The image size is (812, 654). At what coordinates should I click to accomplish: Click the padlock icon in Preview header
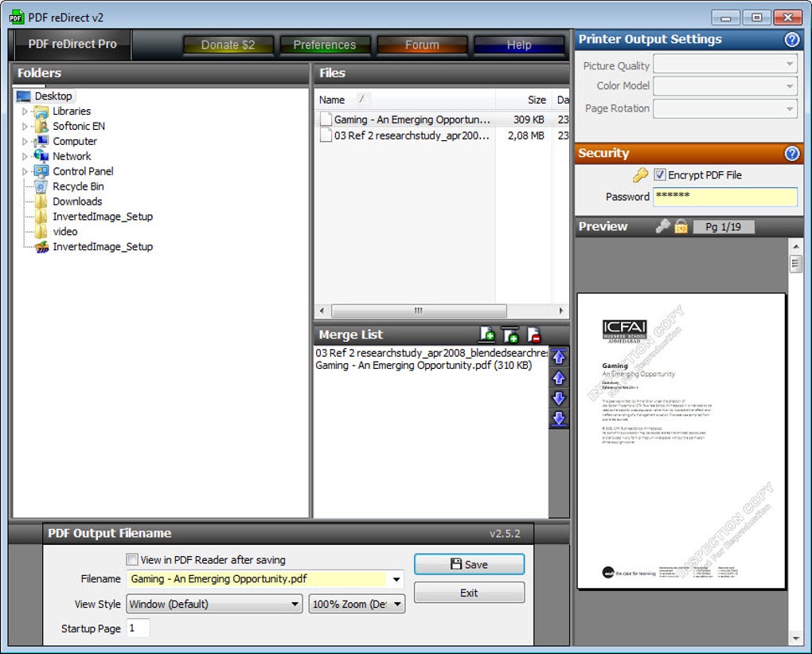[x=681, y=226]
